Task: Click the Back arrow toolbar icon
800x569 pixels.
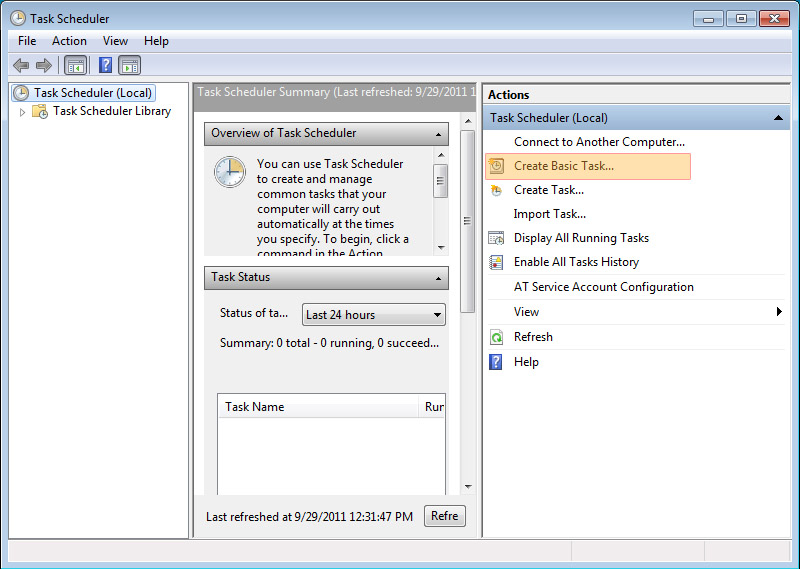Action: (x=21, y=65)
